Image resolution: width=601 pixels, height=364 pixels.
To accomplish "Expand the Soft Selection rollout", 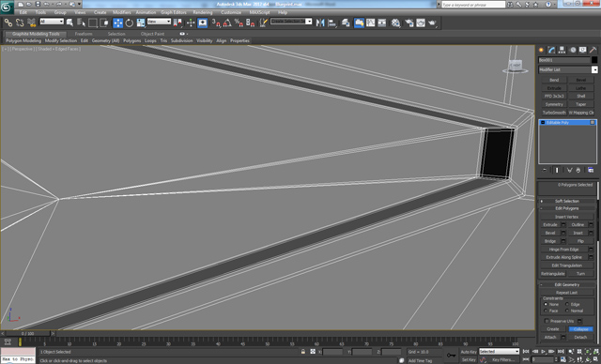I will (567, 201).
